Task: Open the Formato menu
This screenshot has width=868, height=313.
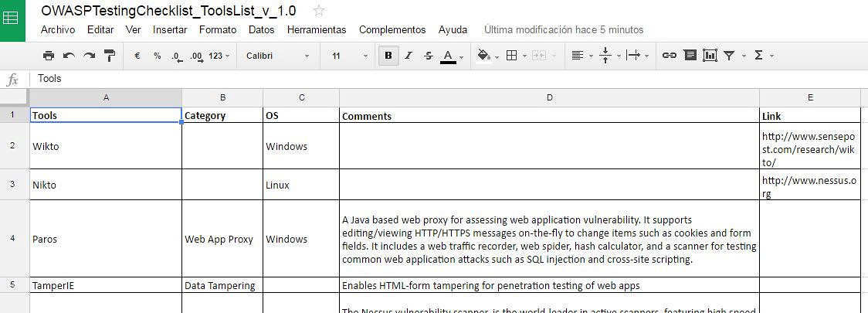Action: [218, 30]
